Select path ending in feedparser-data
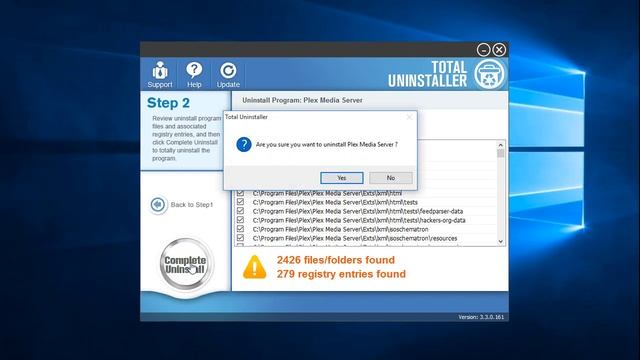The height and width of the screenshot is (360, 640). [358, 211]
